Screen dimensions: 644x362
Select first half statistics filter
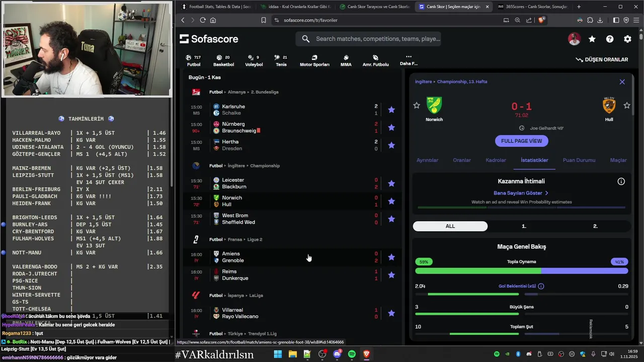[x=524, y=226]
